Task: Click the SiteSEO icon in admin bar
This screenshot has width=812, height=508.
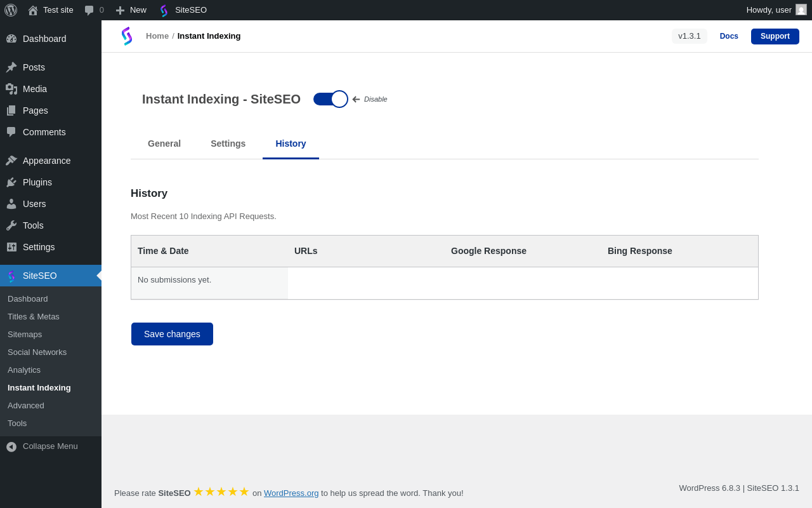Action: (x=164, y=10)
